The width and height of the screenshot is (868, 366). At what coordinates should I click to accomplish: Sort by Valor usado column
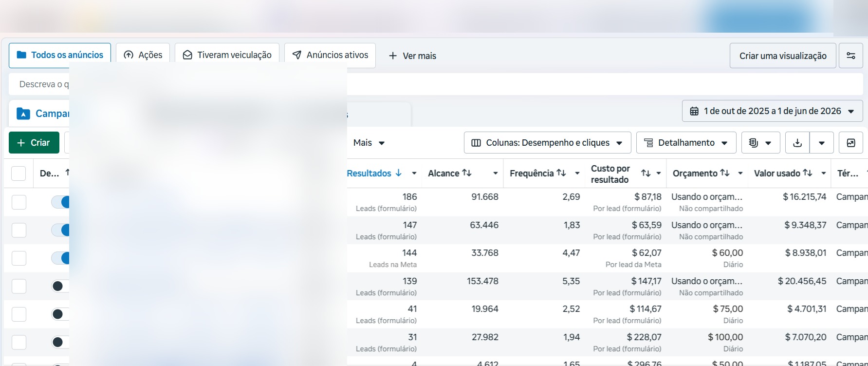tap(783, 173)
